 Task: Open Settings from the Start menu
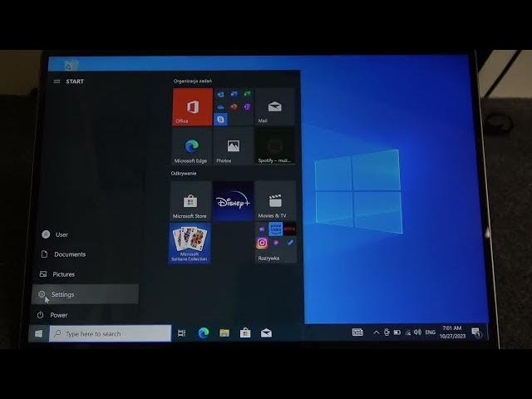coord(85,294)
